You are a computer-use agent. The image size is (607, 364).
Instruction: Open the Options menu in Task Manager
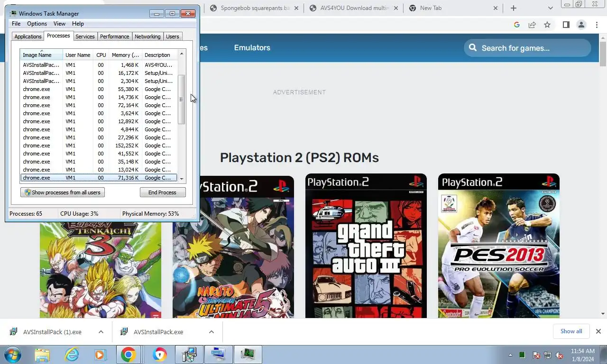(37, 24)
